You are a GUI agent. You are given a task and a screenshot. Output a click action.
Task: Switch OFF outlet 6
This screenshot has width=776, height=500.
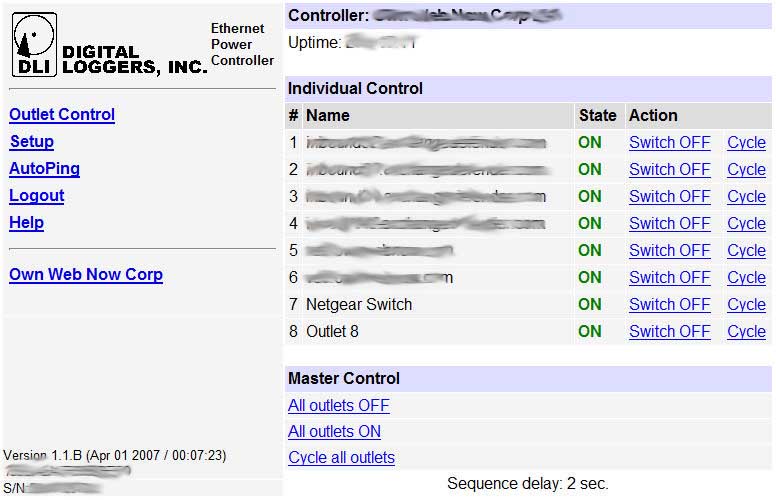point(669,278)
